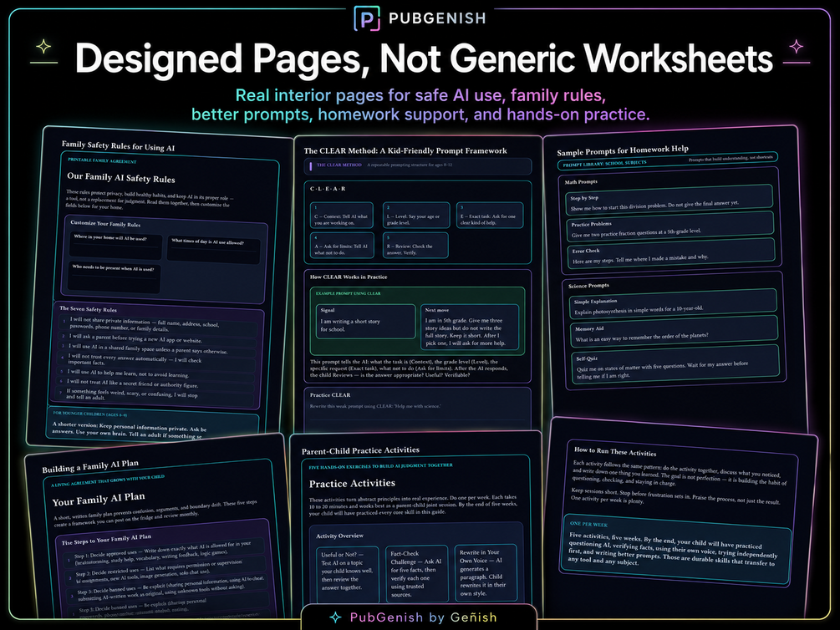Click the 'Memory Aid' prompt card

pyautogui.click(x=674, y=333)
